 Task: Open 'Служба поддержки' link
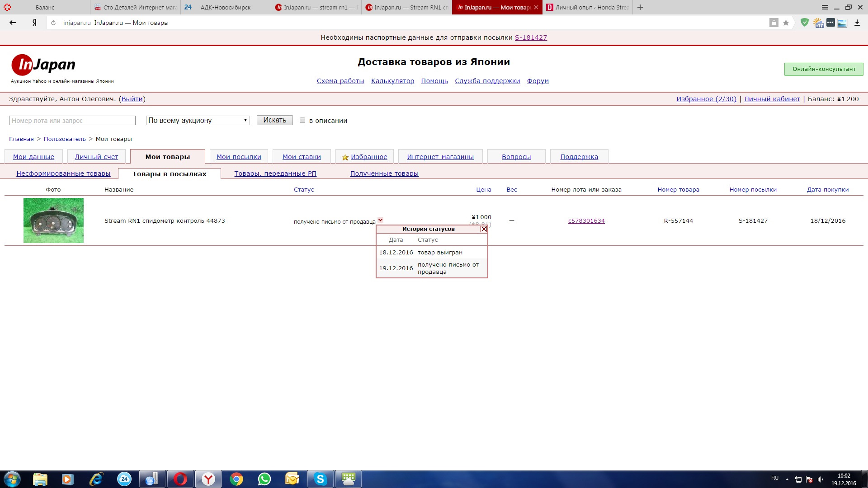(x=487, y=81)
